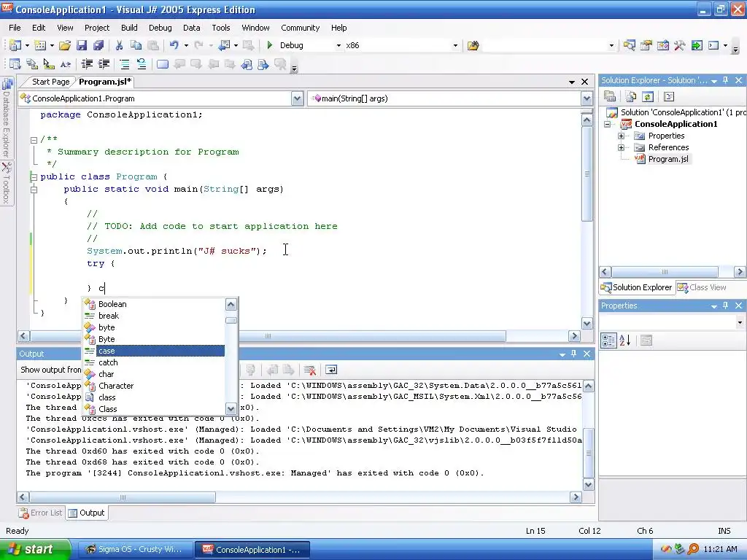747x560 pixels.
Task: Open the Debug configuration dropdown
Action: click(x=338, y=46)
